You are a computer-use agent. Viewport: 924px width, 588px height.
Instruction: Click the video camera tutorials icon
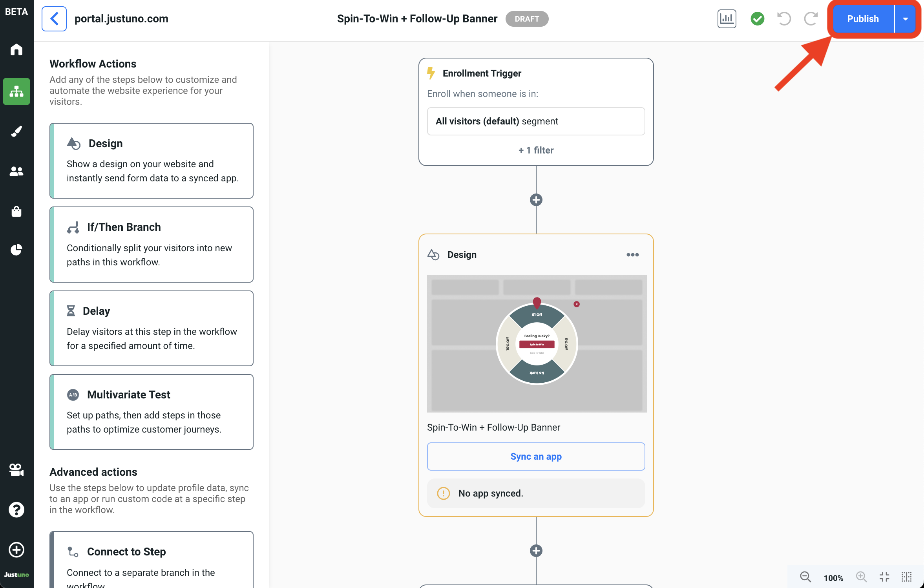(x=16, y=470)
